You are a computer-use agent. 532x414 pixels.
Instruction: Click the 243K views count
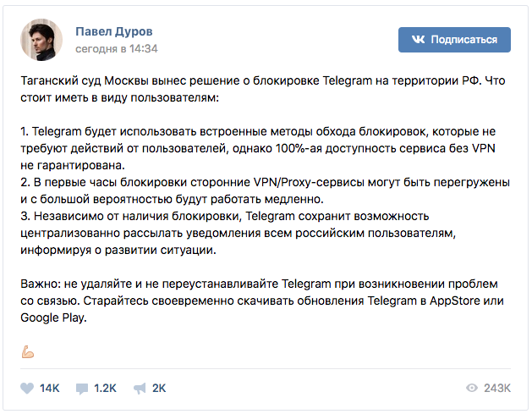point(497,388)
